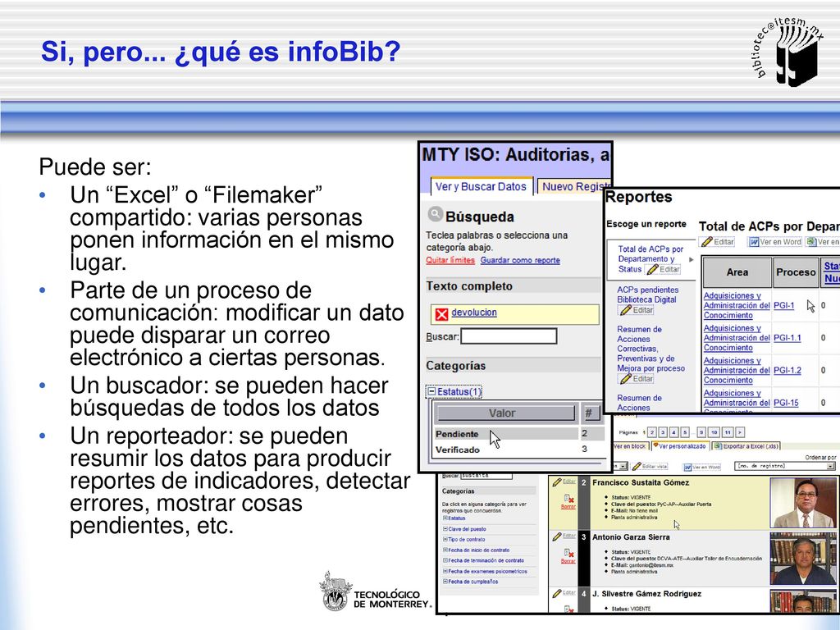Click the Tecnológico de Monterrey emblem
The height and width of the screenshot is (630, 840).
336,591
